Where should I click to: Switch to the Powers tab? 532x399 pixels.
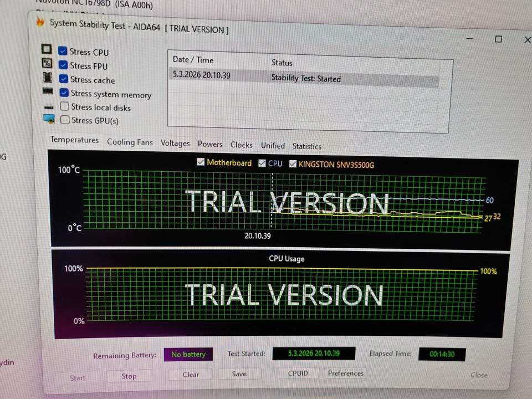210,144
